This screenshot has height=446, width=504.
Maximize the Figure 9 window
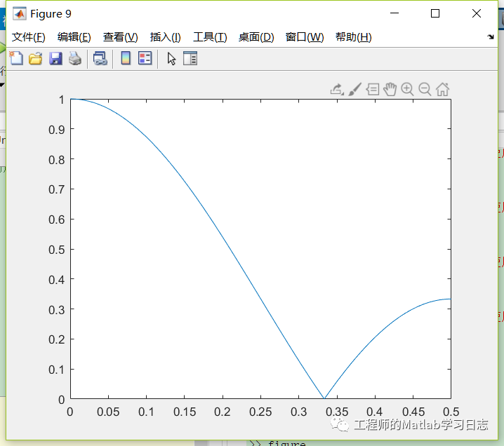point(435,13)
